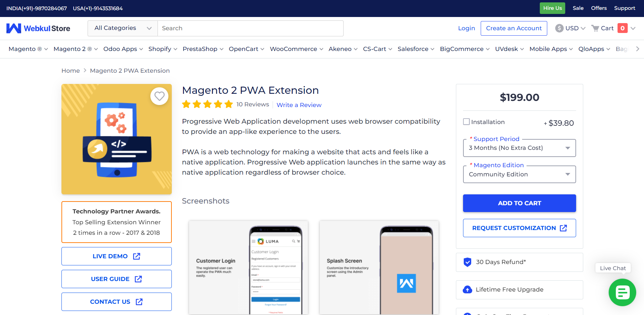The image size is (644, 315).
Task: Click the Lifetime Free Upgrade cloud icon
Action: [x=467, y=290]
